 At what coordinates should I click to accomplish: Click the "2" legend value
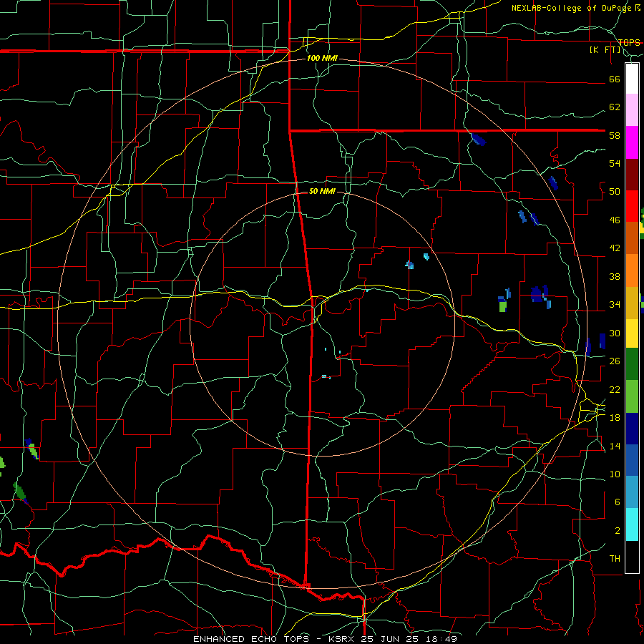[x=617, y=531]
